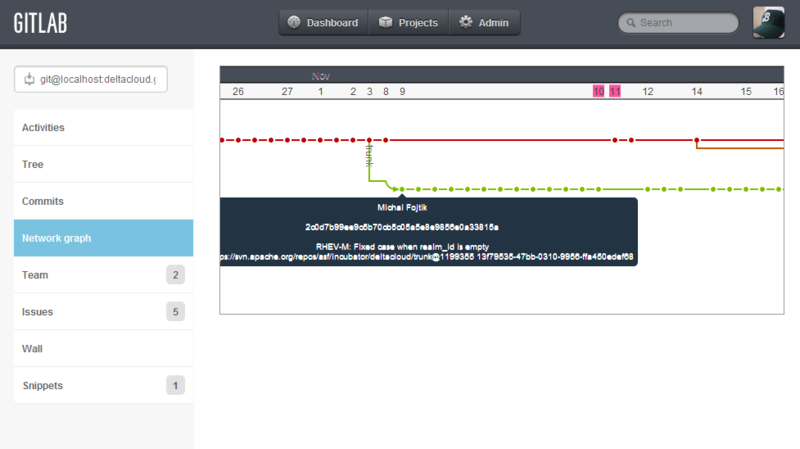
Task: Click the commit SHA hash in tooltip
Action: [402, 227]
